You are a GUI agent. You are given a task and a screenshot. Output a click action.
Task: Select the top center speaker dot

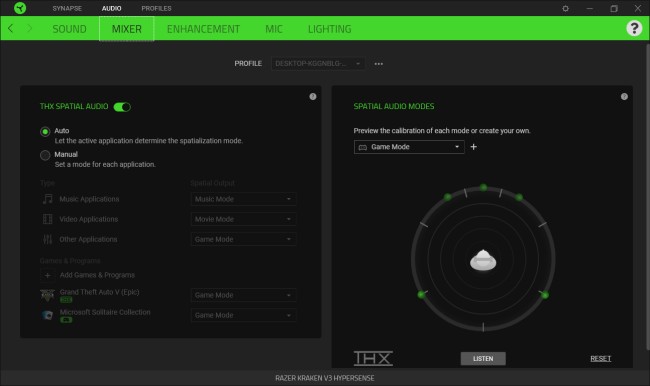483,187
